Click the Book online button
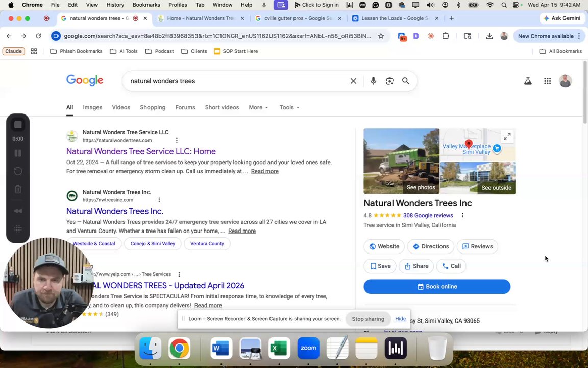Viewport: 588px width, 368px height. (x=437, y=287)
